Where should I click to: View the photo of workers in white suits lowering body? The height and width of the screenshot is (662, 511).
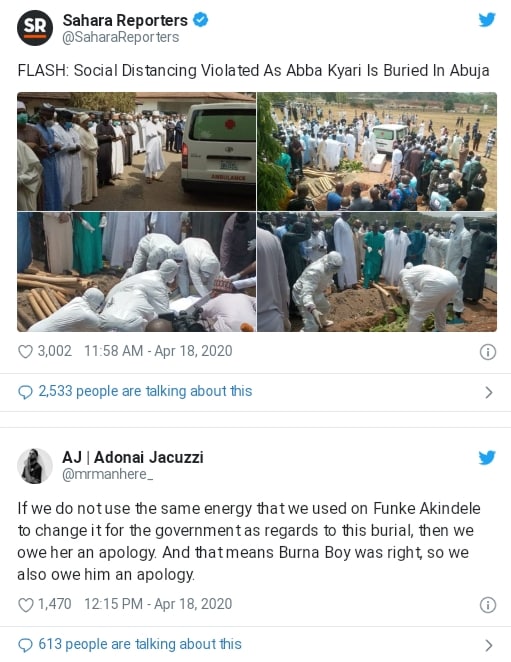click(x=136, y=272)
